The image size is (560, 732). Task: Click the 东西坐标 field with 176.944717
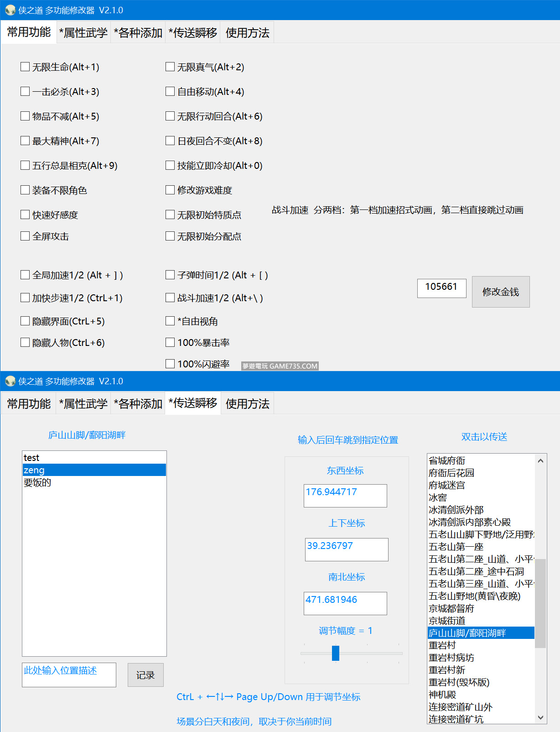pos(345,495)
